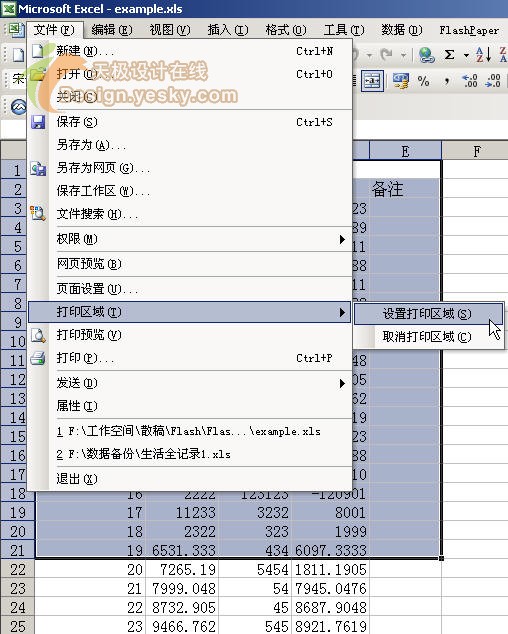508x634 pixels.
Task: Open the 视图(V) View menu
Action: point(170,30)
